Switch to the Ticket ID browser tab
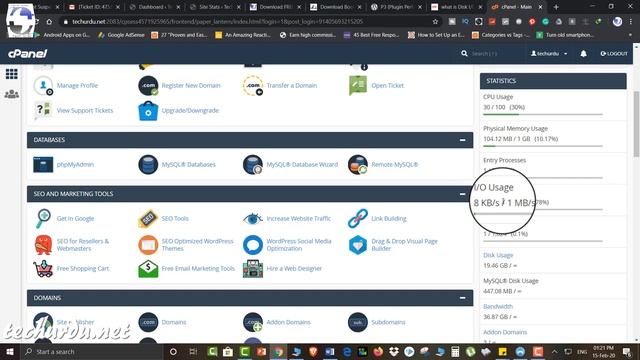 click(x=95, y=7)
